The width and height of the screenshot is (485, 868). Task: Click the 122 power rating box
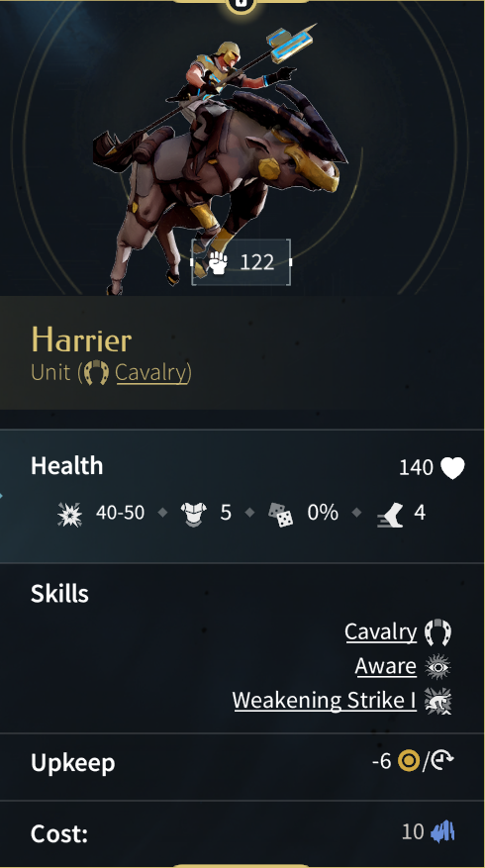tap(241, 262)
